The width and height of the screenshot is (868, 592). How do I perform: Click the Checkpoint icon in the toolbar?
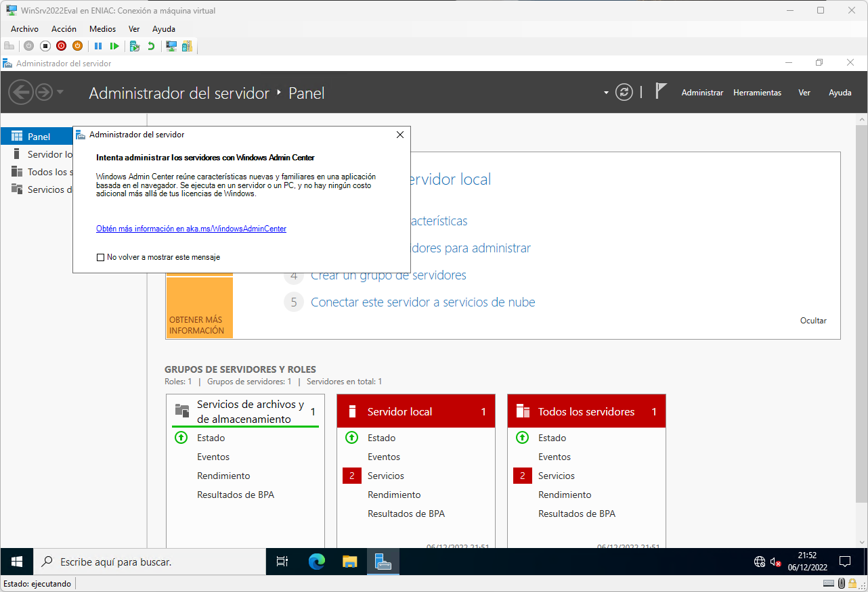pos(135,46)
